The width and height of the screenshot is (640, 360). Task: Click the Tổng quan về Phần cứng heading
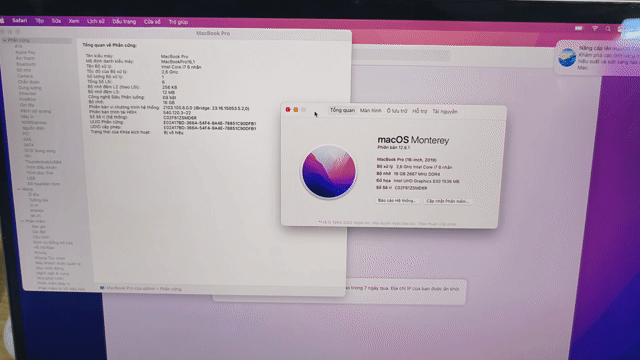pyautogui.click(x=109, y=45)
